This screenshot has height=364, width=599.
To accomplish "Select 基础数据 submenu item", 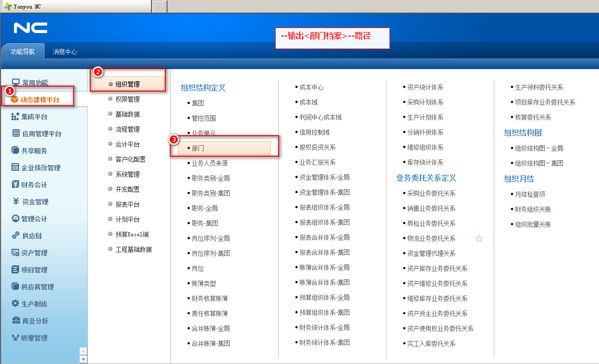I will (127, 114).
